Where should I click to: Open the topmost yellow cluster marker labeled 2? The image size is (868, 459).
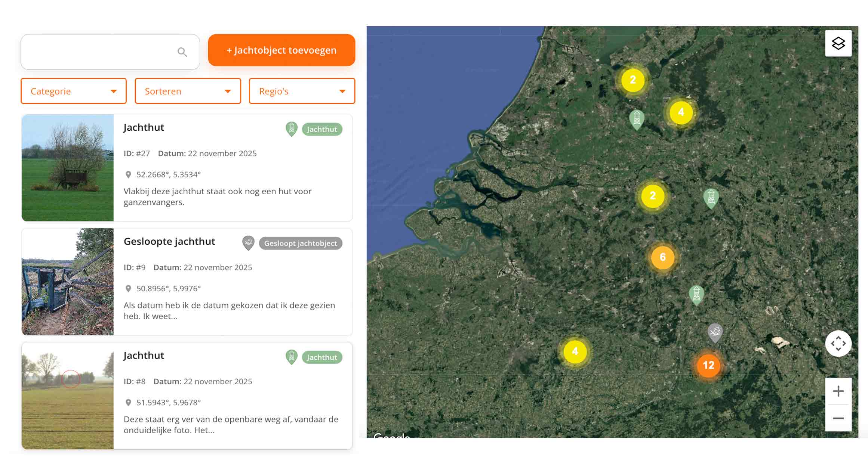(632, 80)
